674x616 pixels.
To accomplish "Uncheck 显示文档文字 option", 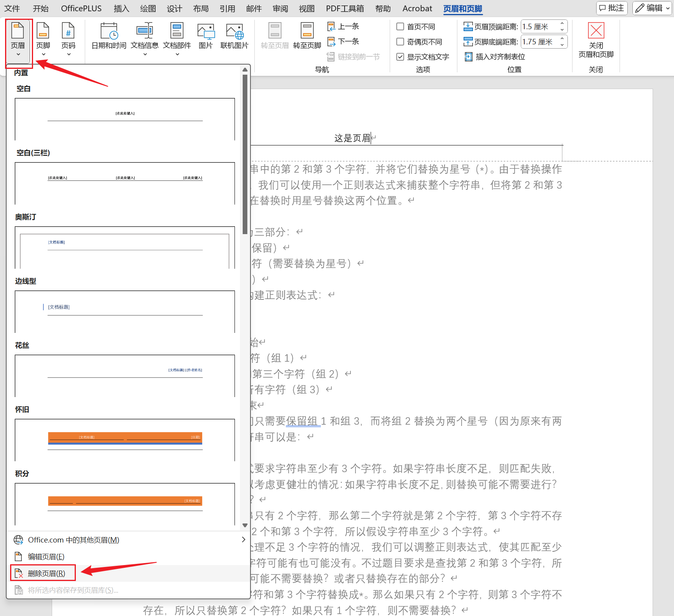I will (400, 57).
